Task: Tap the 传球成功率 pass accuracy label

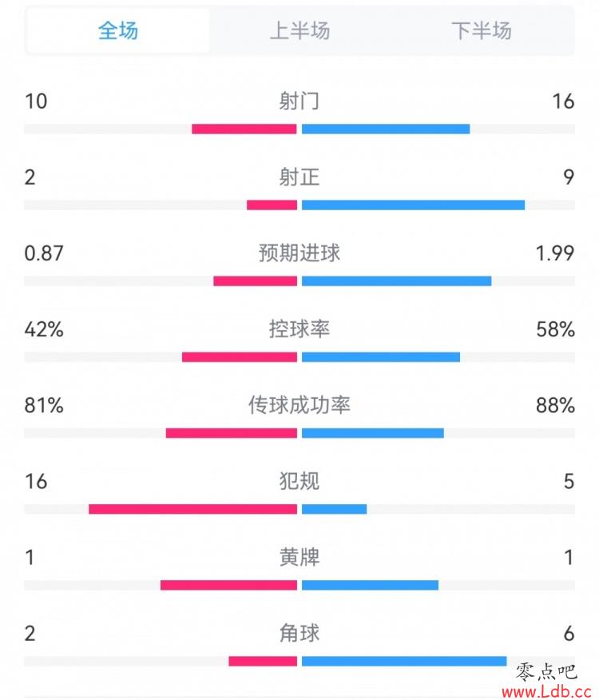Action: tap(299, 405)
